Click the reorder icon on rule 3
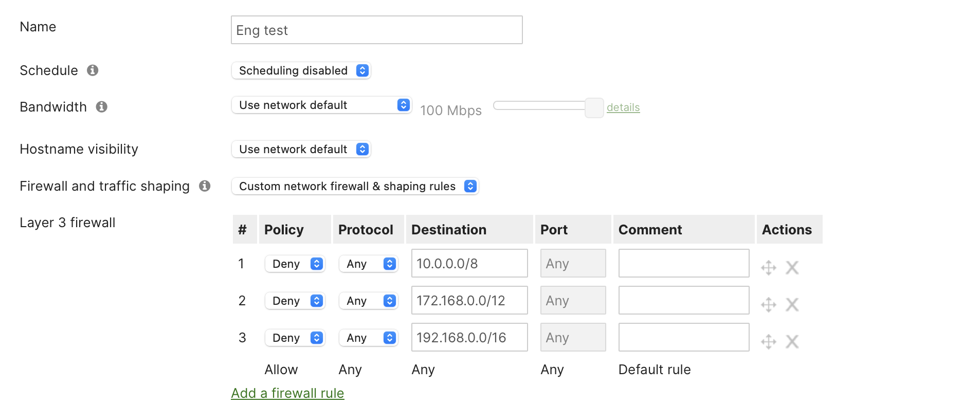980x405 pixels. point(769,341)
